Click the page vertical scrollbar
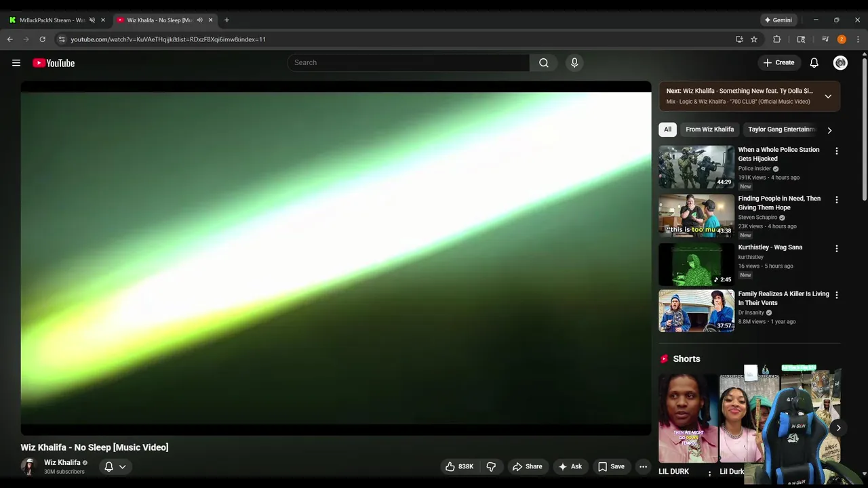This screenshot has width=868, height=488. (864, 129)
